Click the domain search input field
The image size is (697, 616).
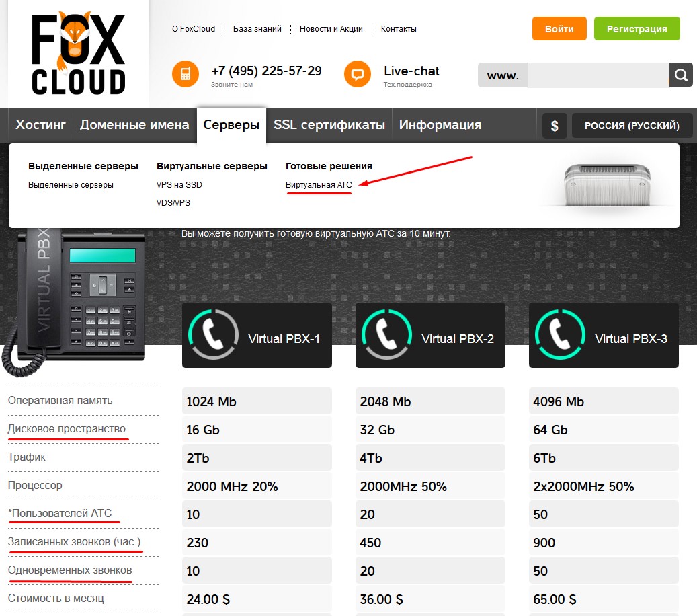(598, 75)
